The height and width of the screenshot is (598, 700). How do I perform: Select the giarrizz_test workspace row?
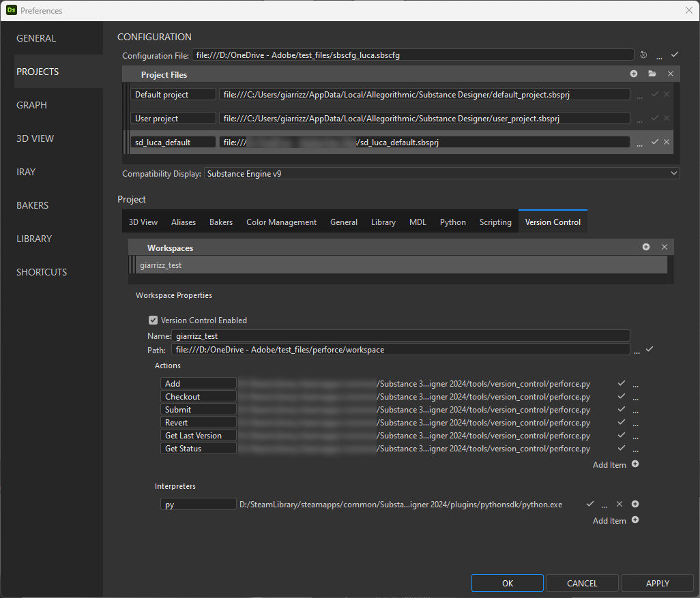pos(398,265)
